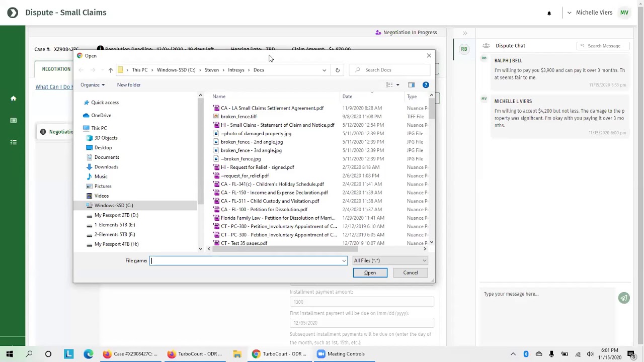Click the home icon in green sidebar
The width and height of the screenshot is (644, 362).
[x=14, y=99]
